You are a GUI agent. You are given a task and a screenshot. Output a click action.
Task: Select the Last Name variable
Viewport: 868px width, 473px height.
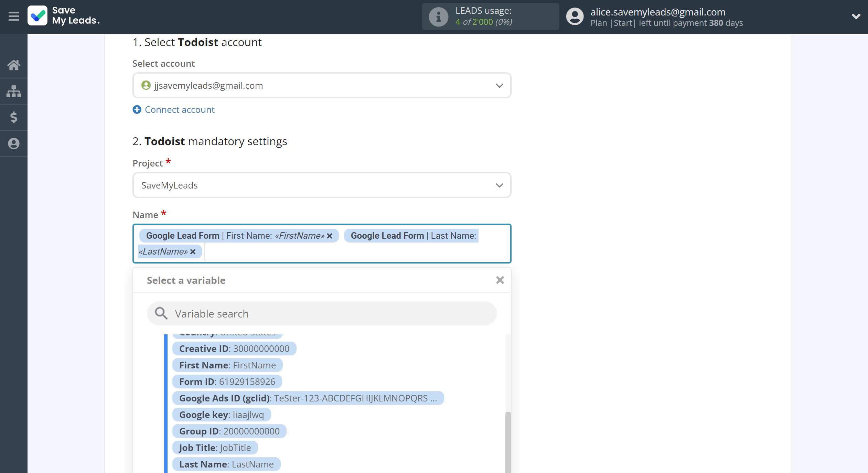pyautogui.click(x=226, y=464)
